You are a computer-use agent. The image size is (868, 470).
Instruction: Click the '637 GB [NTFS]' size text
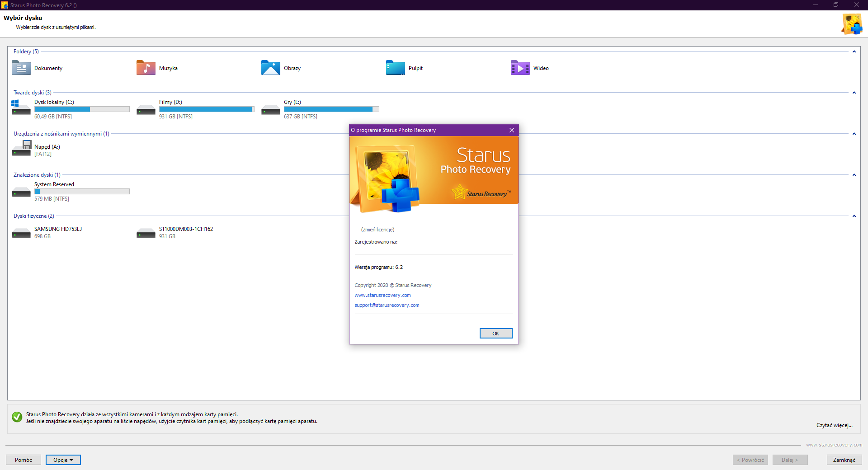point(301,117)
